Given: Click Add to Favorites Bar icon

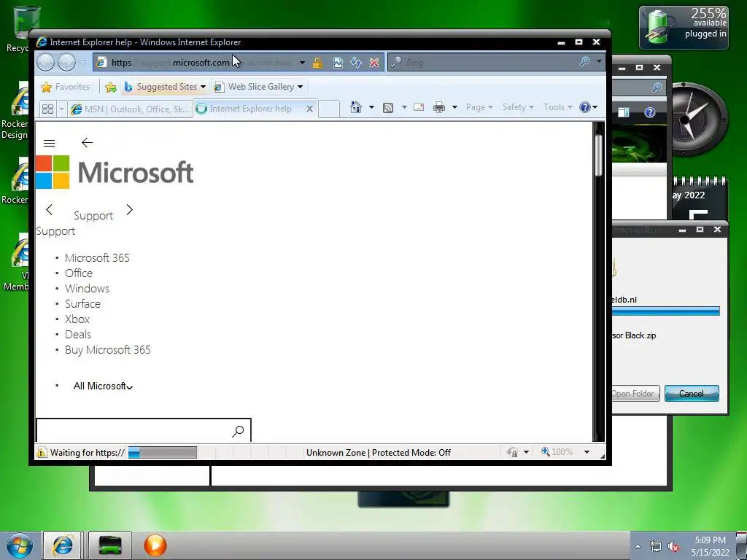Looking at the screenshot, I should click(x=111, y=87).
